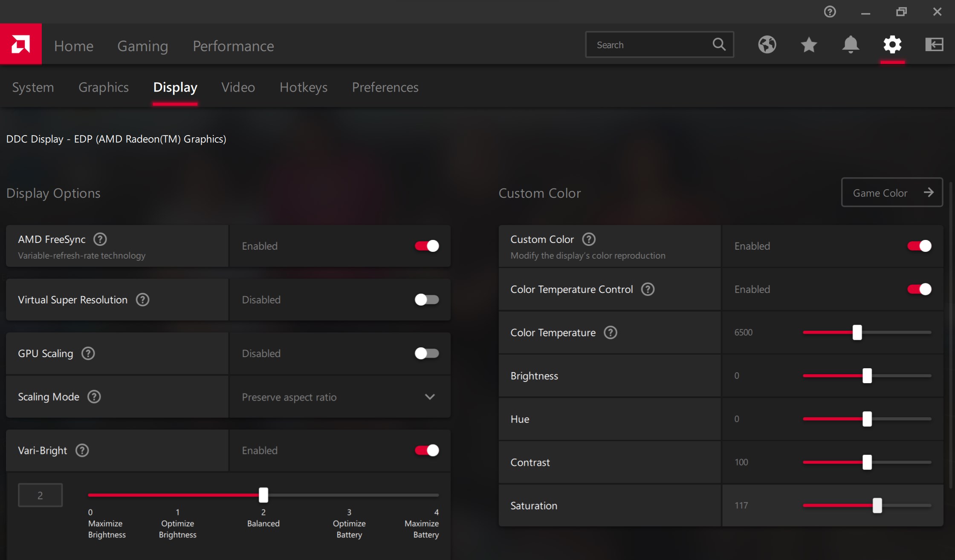
Task: Disable AMD FreeSync
Action: pyautogui.click(x=427, y=246)
